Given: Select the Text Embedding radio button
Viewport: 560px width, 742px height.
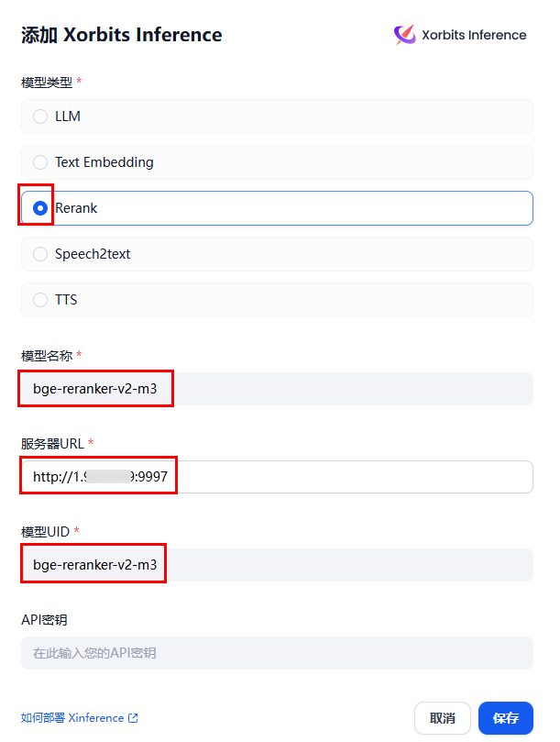Looking at the screenshot, I should click(x=40, y=162).
